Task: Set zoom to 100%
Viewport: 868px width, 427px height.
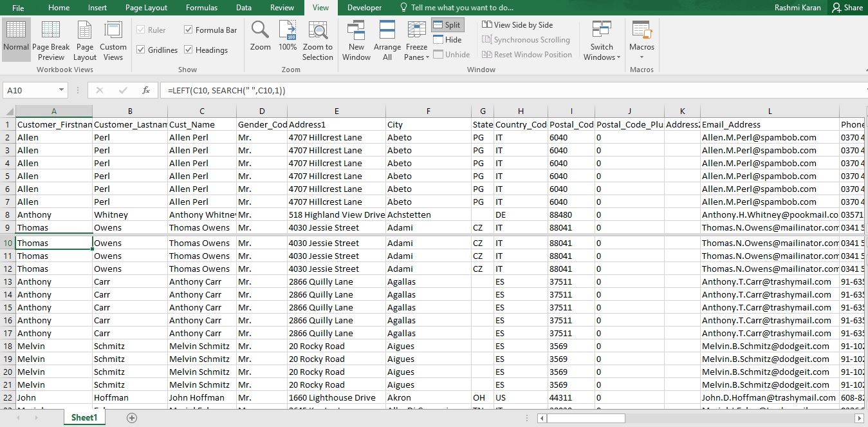Action: coord(288,36)
